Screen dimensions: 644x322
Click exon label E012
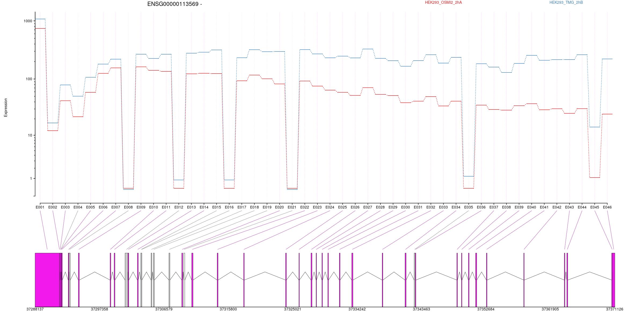click(179, 207)
